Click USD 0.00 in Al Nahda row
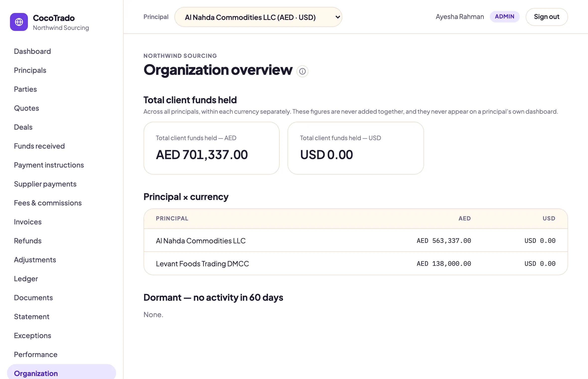This screenshot has height=379, width=588. (540, 241)
